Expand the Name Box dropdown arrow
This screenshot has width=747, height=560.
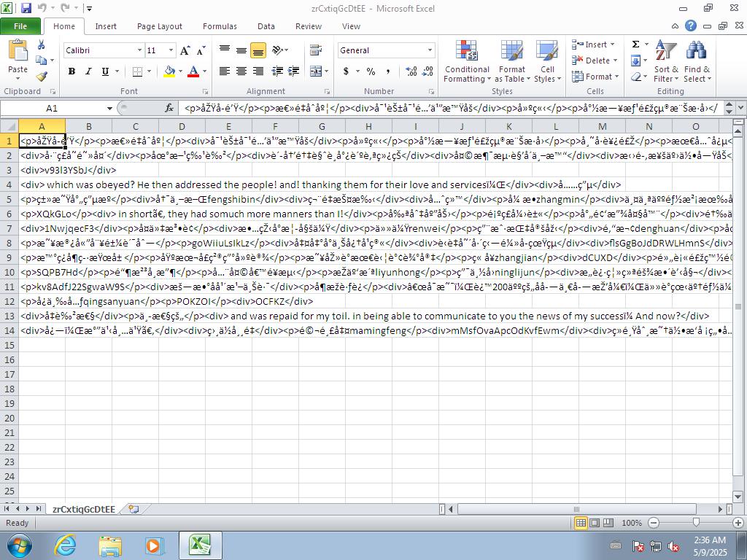pos(109,109)
